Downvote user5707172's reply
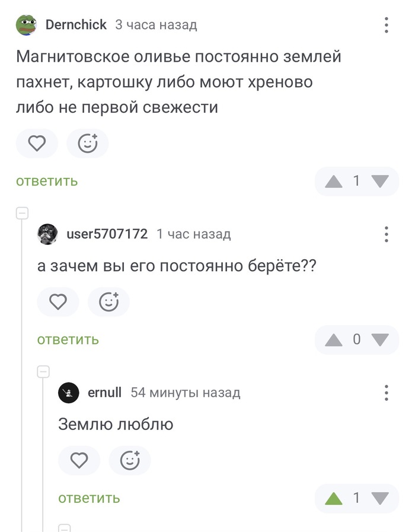This screenshot has height=532, width=415. point(379,339)
